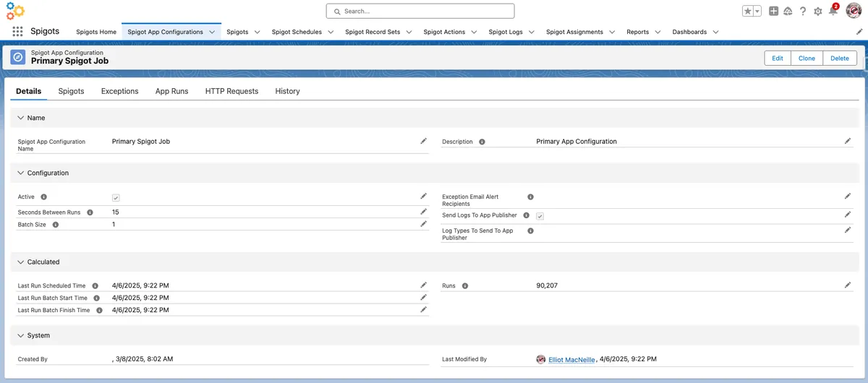Open the favorites list dropdown arrow
This screenshot has height=383, width=868.
tap(757, 11)
